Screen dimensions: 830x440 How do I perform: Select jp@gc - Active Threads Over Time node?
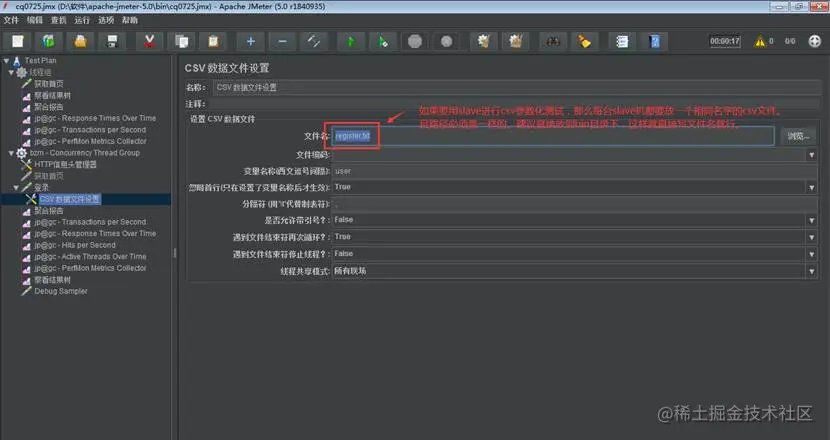tap(90, 257)
